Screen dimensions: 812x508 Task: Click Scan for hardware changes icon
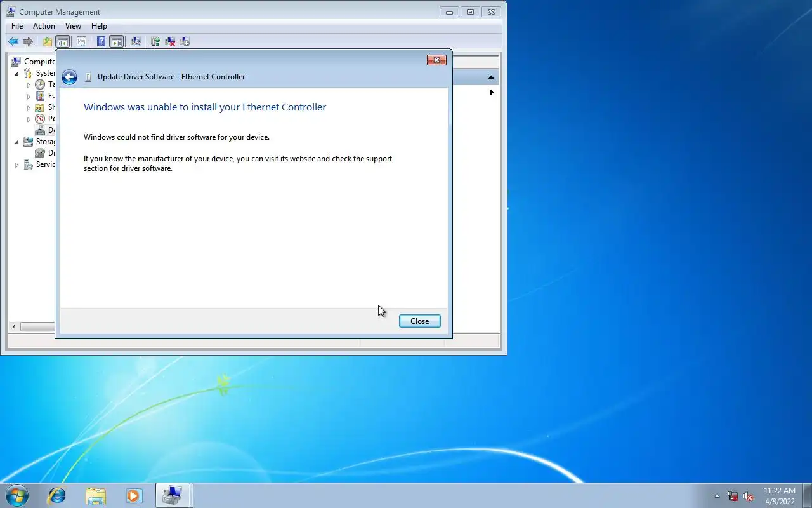point(135,41)
